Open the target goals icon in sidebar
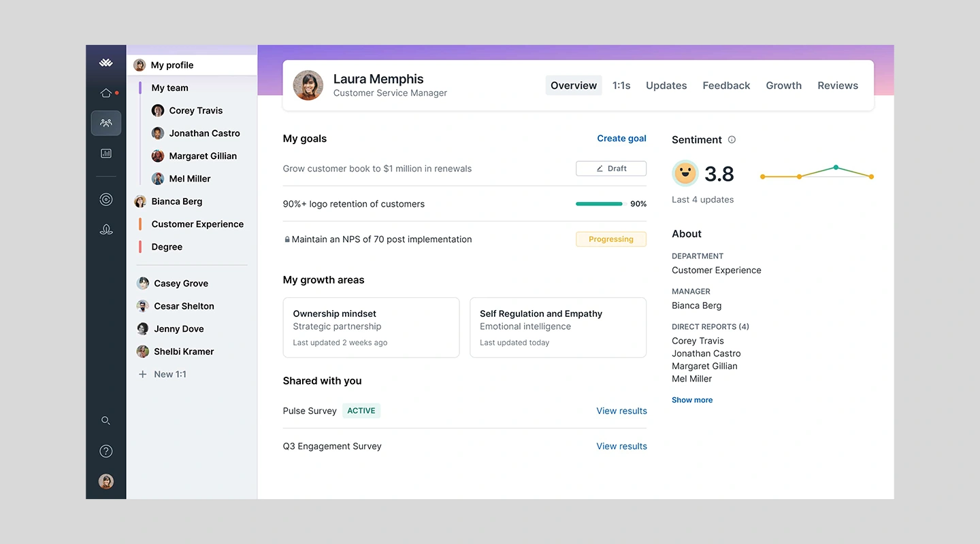The image size is (980, 544). click(105, 199)
